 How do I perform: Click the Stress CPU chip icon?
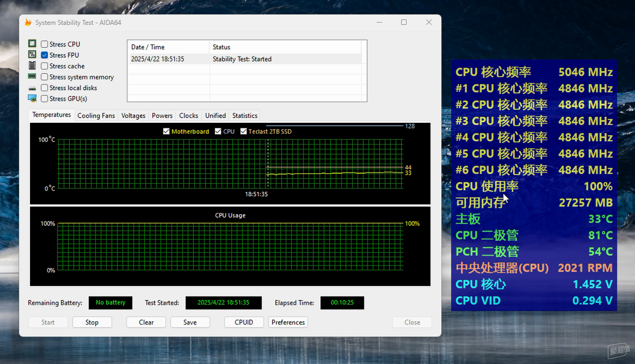coord(32,44)
